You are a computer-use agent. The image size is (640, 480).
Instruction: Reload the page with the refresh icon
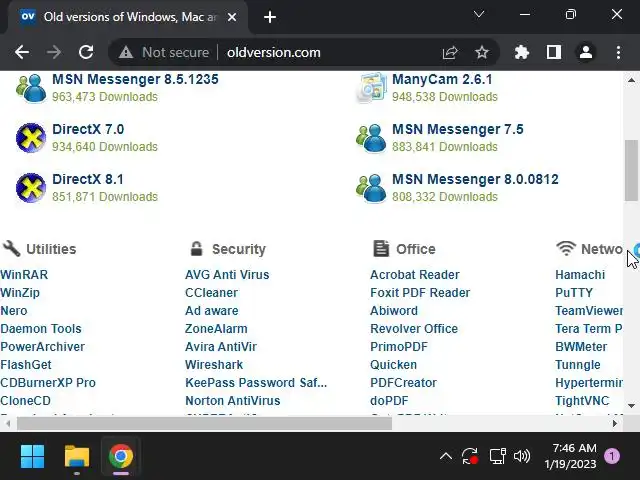pos(86,52)
